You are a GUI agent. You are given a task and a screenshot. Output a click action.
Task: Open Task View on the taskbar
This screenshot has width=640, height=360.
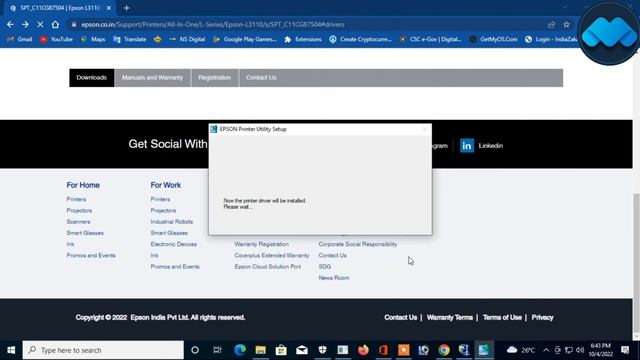217,350
